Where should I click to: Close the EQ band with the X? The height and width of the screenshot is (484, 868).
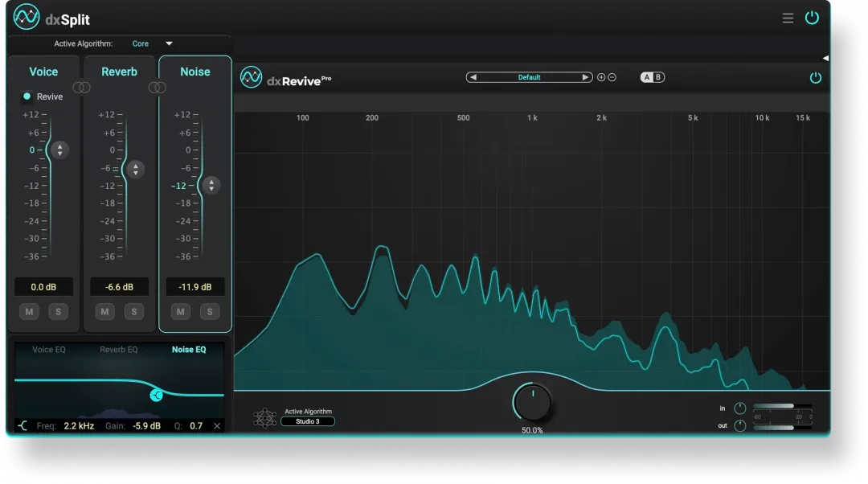[217, 426]
